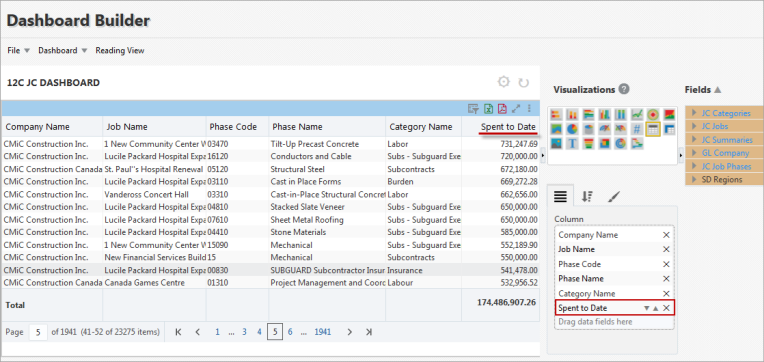
Task: Go to next page arrow
Action: [x=349, y=332]
